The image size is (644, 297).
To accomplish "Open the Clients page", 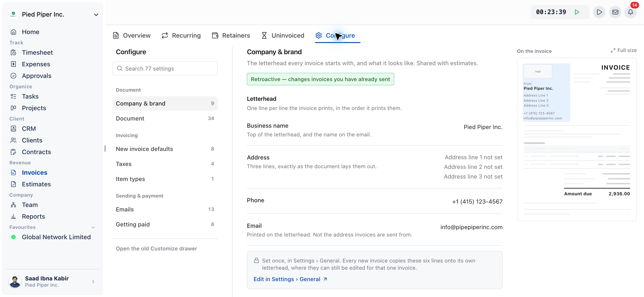I will (32, 140).
